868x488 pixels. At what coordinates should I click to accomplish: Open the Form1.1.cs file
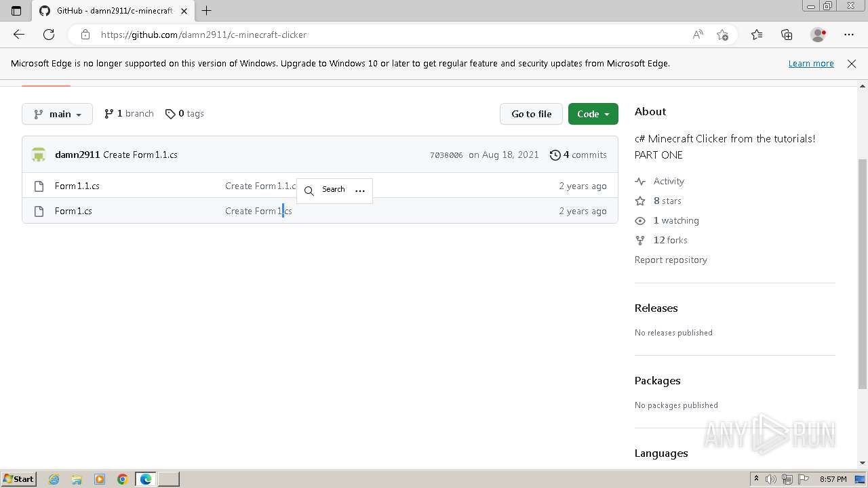[x=77, y=186]
